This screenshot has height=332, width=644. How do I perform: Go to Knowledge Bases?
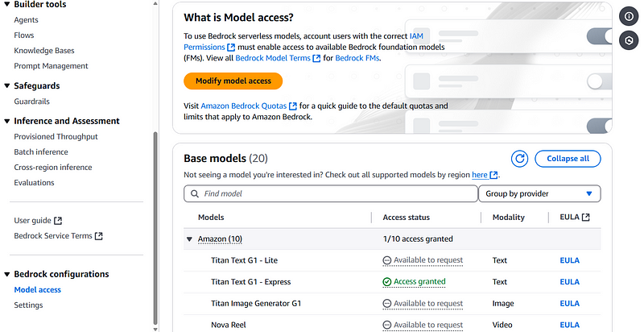coord(44,51)
